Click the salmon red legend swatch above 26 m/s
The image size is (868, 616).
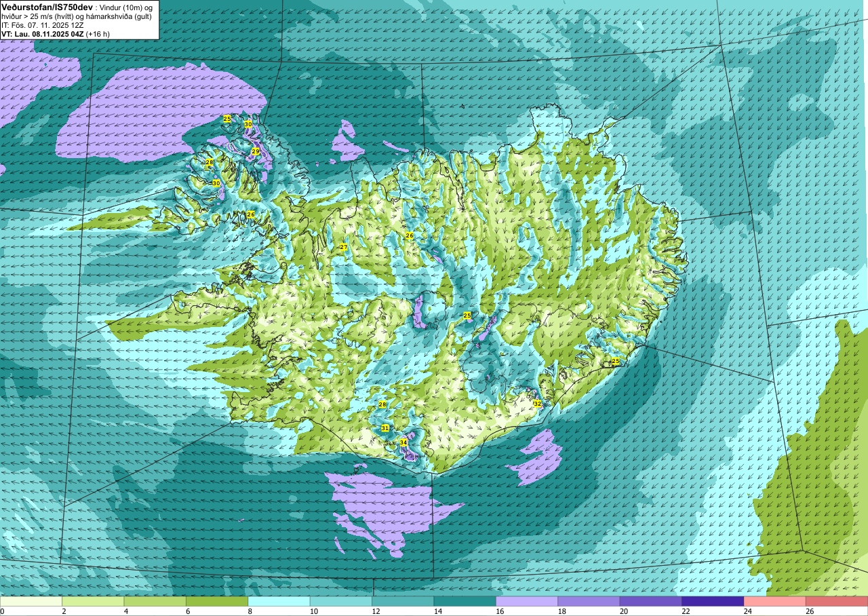tap(837, 601)
